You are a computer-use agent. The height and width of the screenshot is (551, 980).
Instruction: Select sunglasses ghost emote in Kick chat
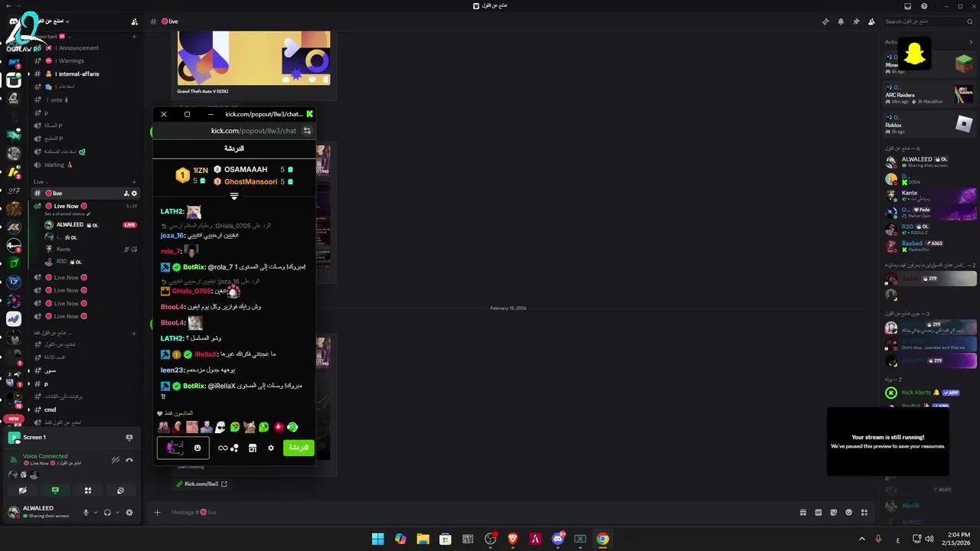click(x=220, y=427)
